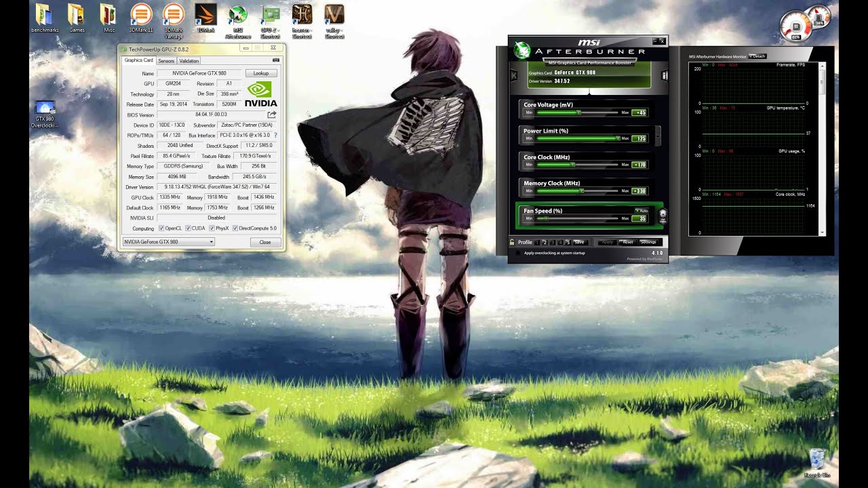Select the GPU-Z shortcut on desktop
The height and width of the screenshot is (488, 868).
click(270, 20)
